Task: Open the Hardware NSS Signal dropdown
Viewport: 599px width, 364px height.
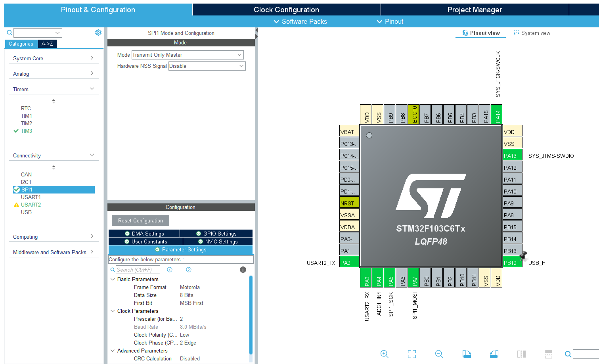Action: [x=207, y=66]
